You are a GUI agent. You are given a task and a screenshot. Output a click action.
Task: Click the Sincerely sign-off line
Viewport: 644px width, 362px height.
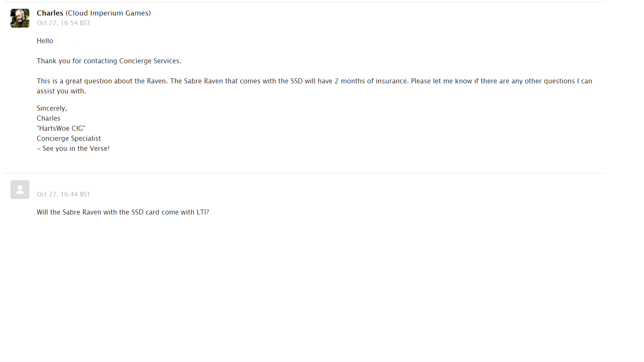coord(52,109)
